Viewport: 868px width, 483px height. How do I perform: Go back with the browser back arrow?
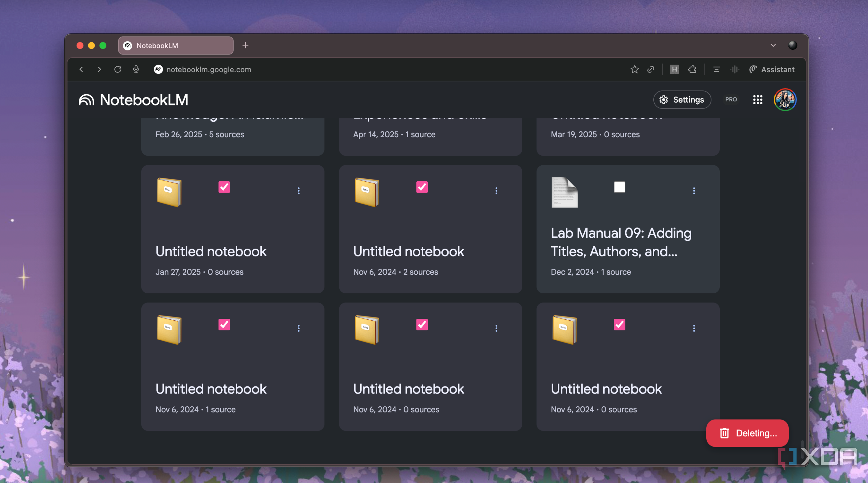tap(81, 69)
